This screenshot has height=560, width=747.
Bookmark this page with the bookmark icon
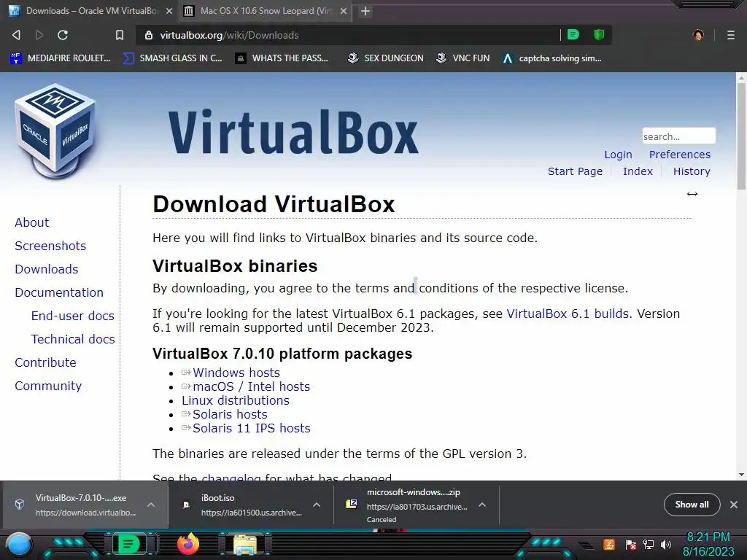[x=120, y=35]
